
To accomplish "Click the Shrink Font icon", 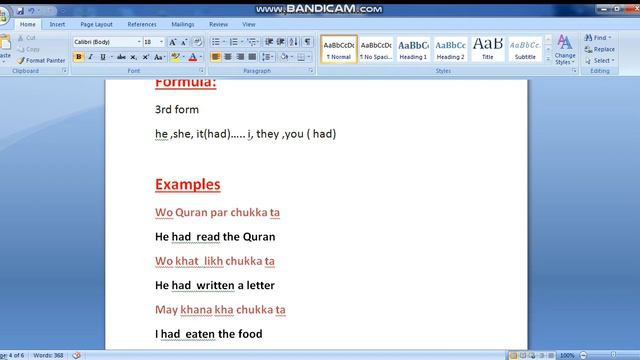I will click(184, 42).
